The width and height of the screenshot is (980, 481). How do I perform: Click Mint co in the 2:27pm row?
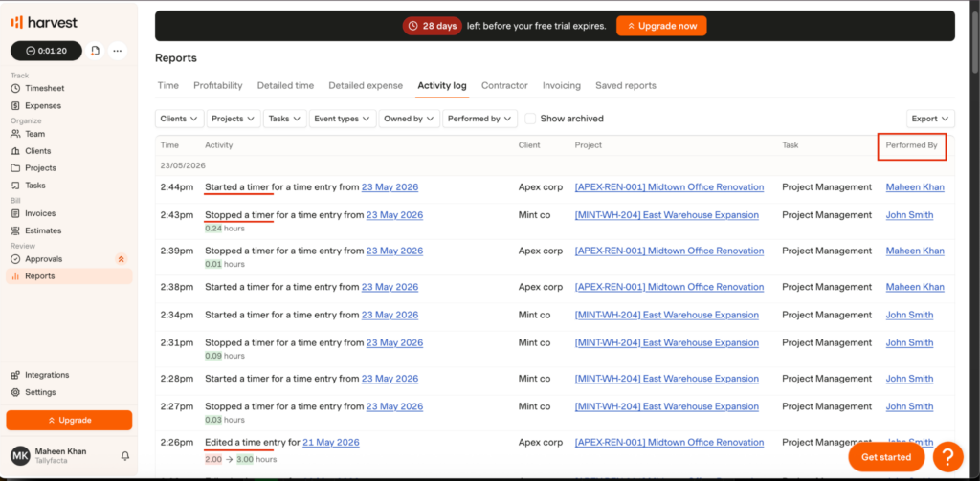pos(534,406)
